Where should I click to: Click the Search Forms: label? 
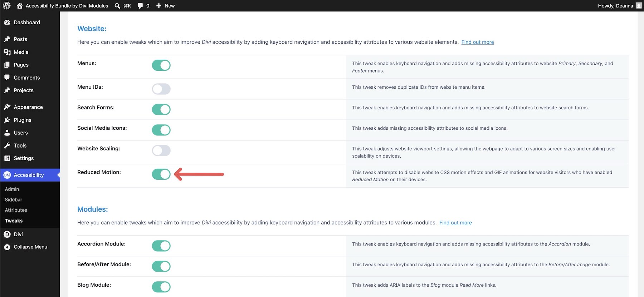[x=96, y=108]
